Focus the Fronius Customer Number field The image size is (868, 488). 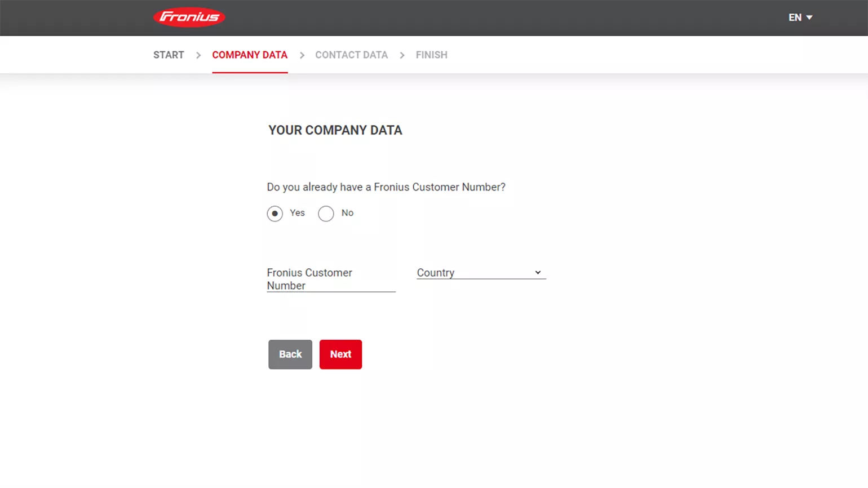click(x=331, y=279)
